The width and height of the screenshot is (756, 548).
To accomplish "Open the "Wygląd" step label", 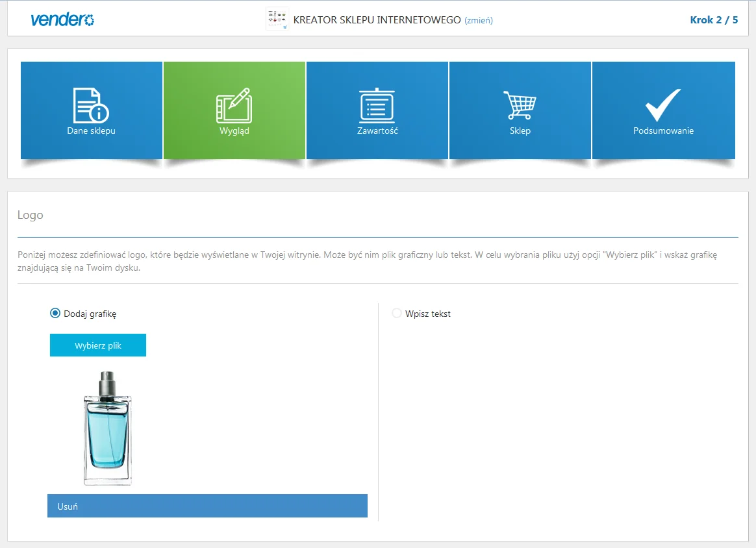I will point(234,131).
